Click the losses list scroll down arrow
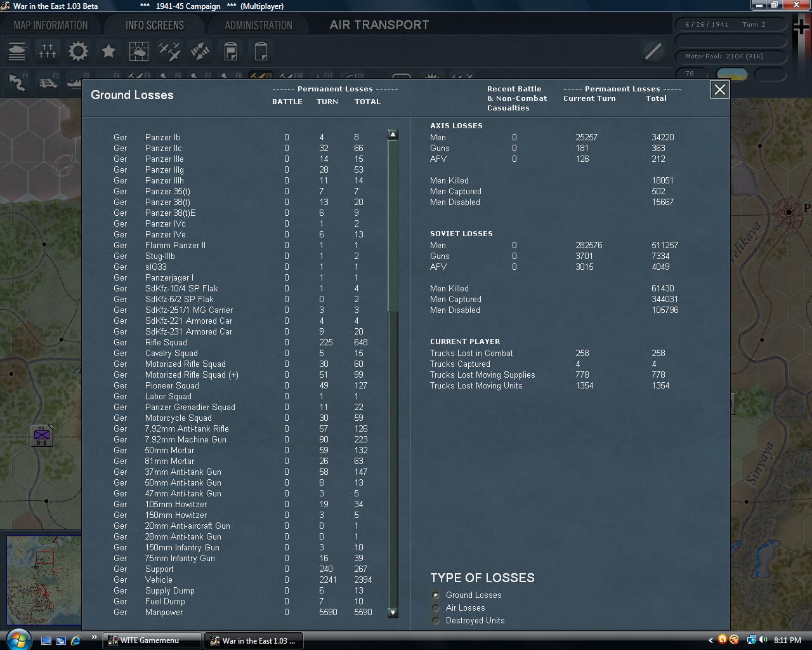The height and width of the screenshot is (650, 812). pos(393,613)
